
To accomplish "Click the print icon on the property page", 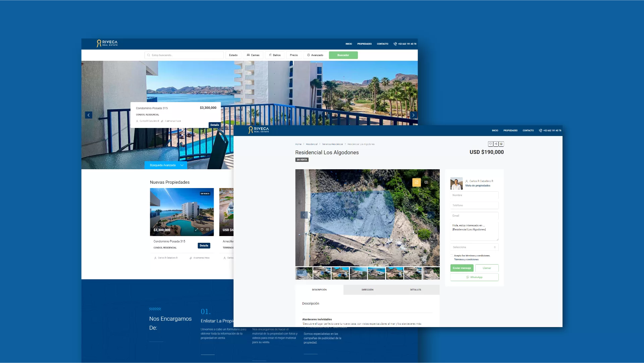I will coord(501,144).
